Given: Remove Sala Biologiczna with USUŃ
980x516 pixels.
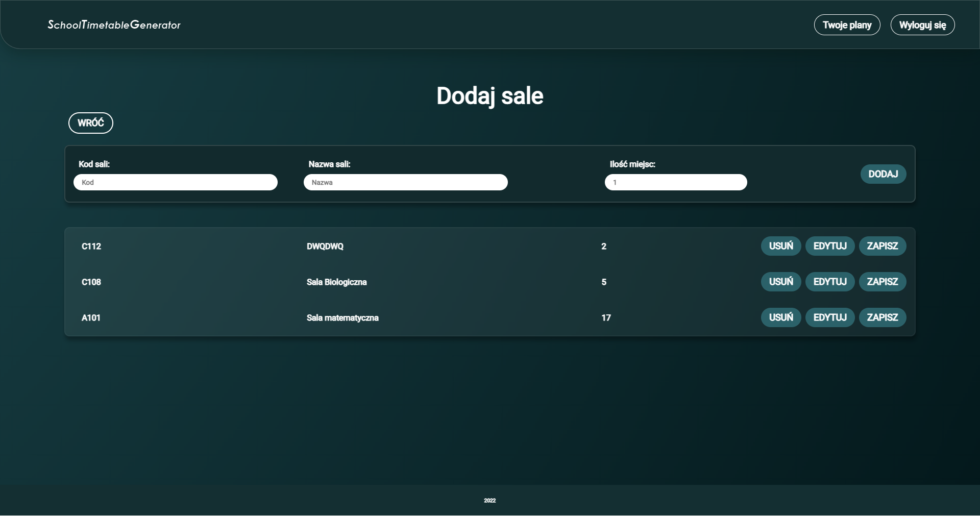Looking at the screenshot, I should pyautogui.click(x=780, y=282).
